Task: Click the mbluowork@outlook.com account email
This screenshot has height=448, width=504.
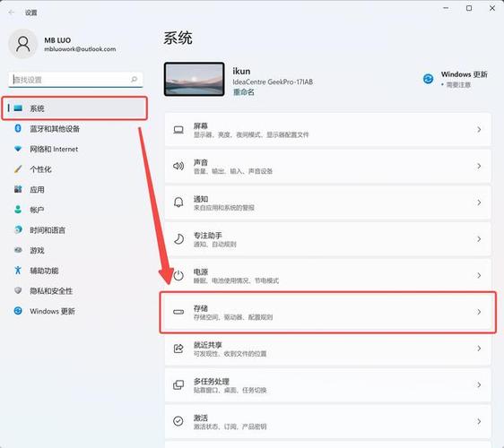Action: 80,49
